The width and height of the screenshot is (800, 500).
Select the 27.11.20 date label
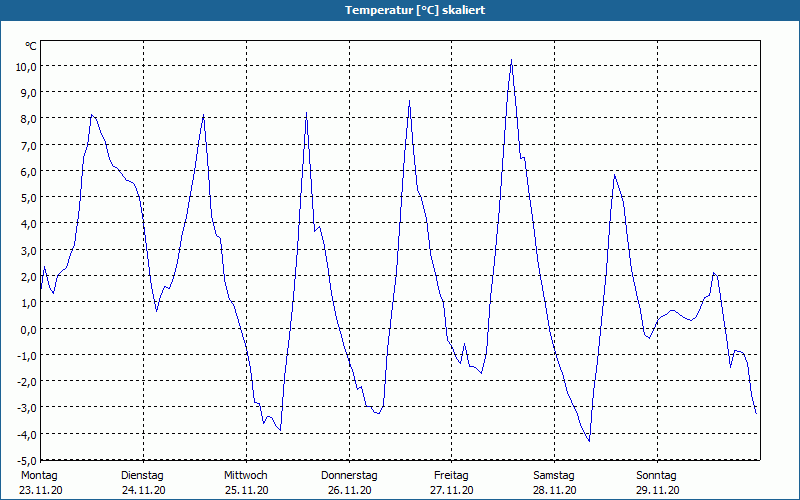452,490
